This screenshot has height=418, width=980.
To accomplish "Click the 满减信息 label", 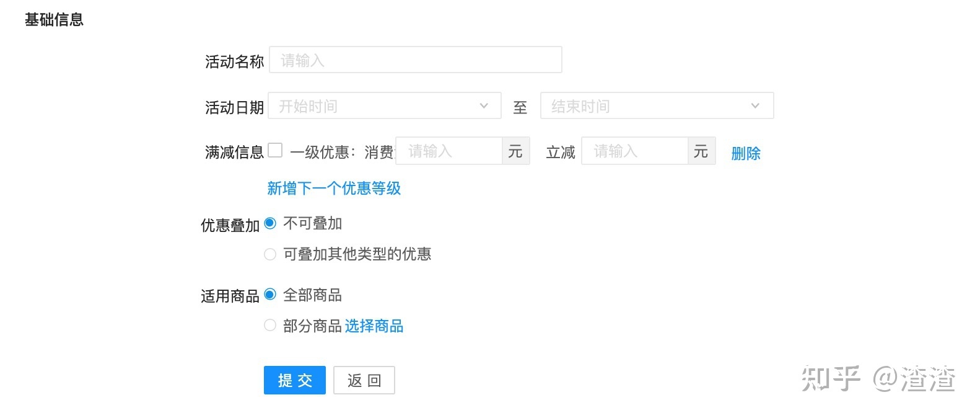I will point(235,152).
